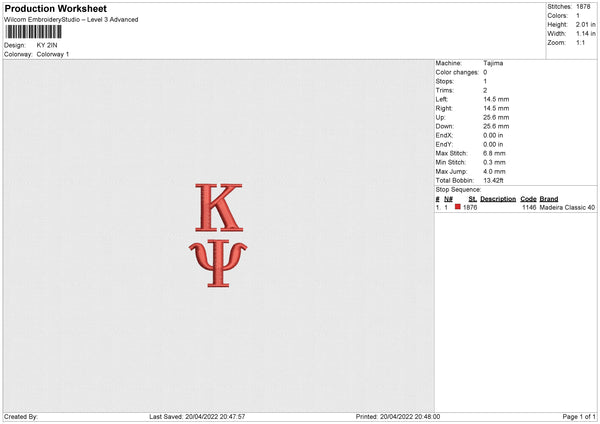Select the Min Stitch value 0.3 mm

pos(494,163)
